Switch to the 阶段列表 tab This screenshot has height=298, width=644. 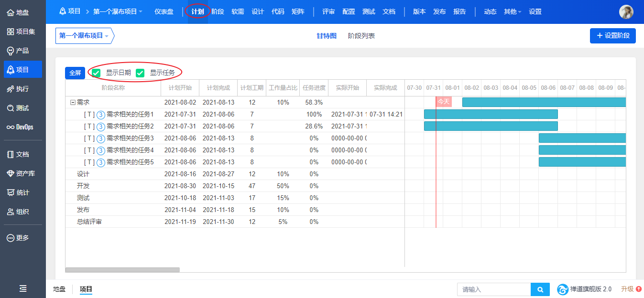click(x=361, y=36)
